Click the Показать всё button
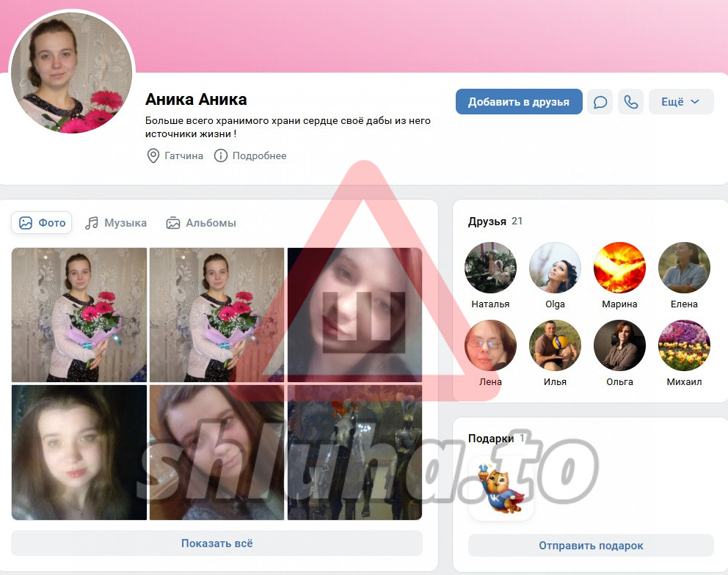 (x=216, y=543)
